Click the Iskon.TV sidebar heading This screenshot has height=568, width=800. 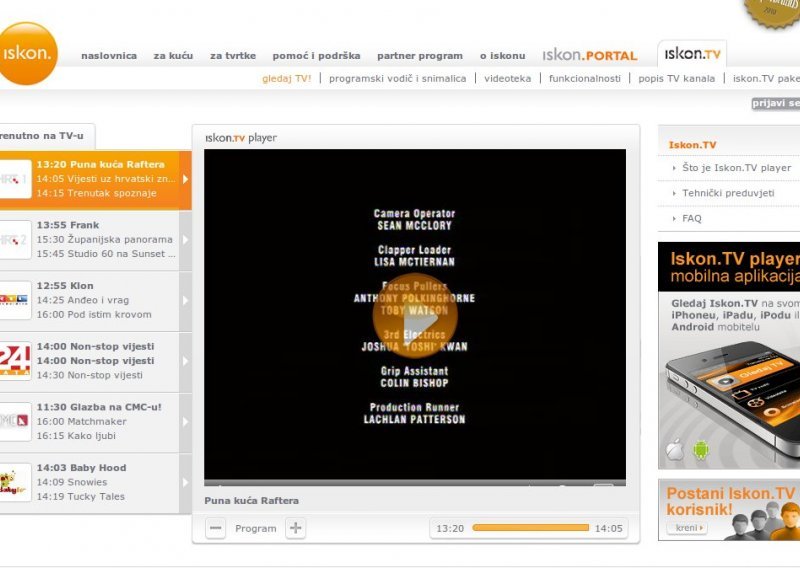point(692,145)
